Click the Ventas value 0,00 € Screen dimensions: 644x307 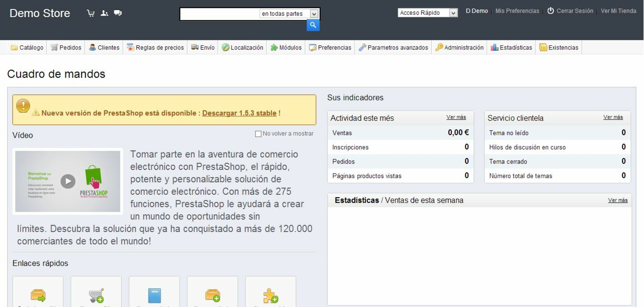[x=458, y=132]
